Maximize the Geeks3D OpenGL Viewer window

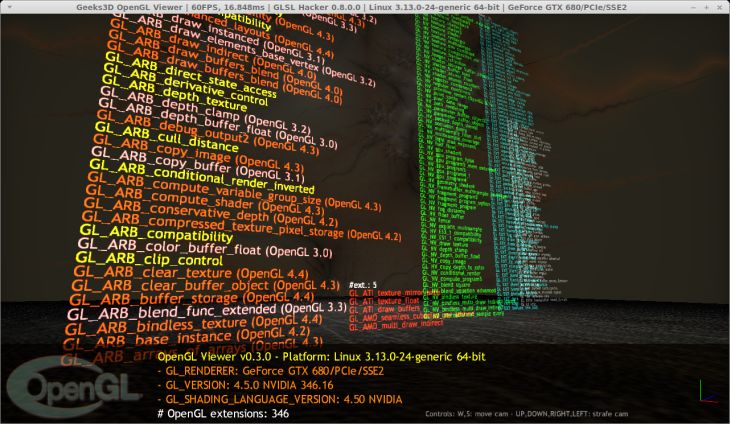(x=706, y=7)
